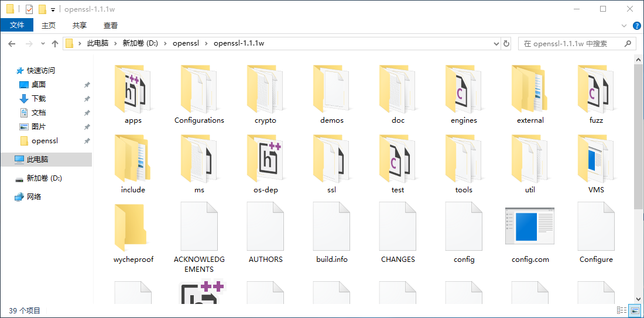This screenshot has width=644, height=318.
Task: Open the address bar history dropdown
Action: (496, 44)
